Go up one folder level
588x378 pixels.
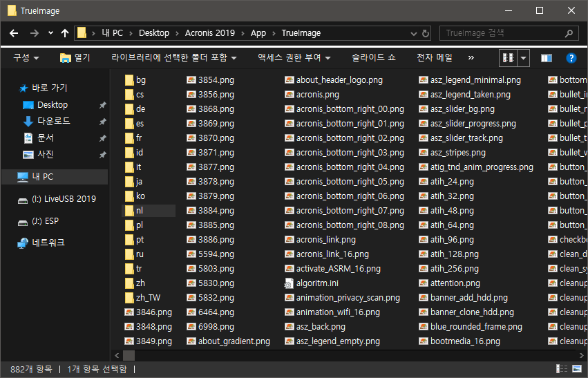[x=65, y=33]
